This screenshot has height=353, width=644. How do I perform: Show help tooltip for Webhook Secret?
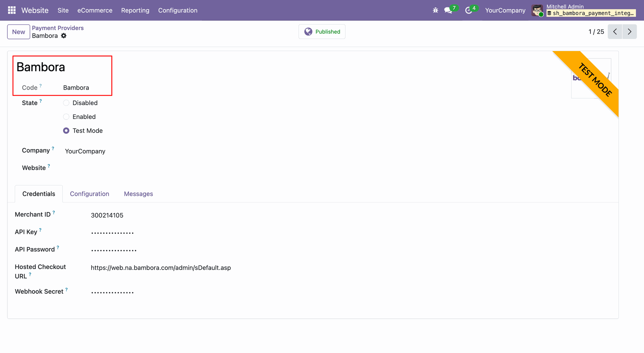tap(66, 289)
